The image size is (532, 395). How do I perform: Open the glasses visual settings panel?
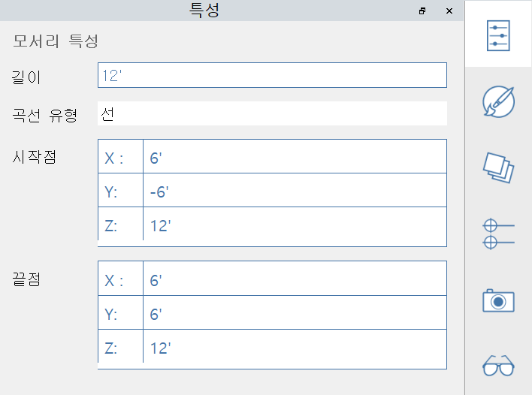[498, 366]
